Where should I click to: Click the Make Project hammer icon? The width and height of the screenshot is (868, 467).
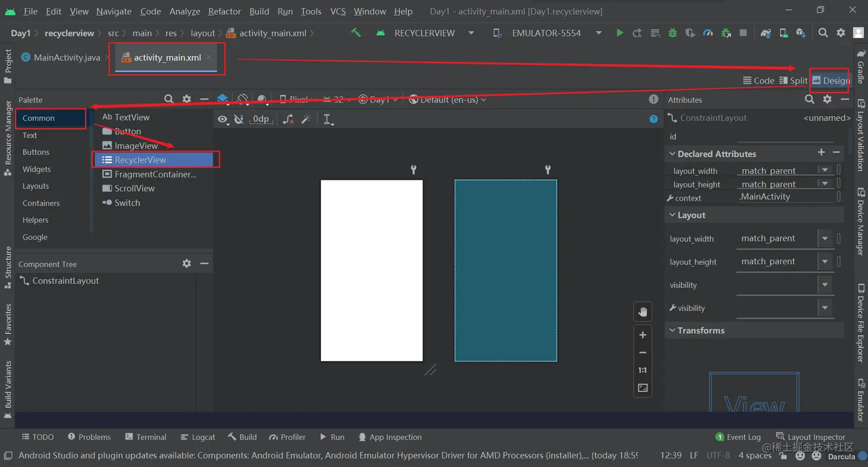pos(356,33)
